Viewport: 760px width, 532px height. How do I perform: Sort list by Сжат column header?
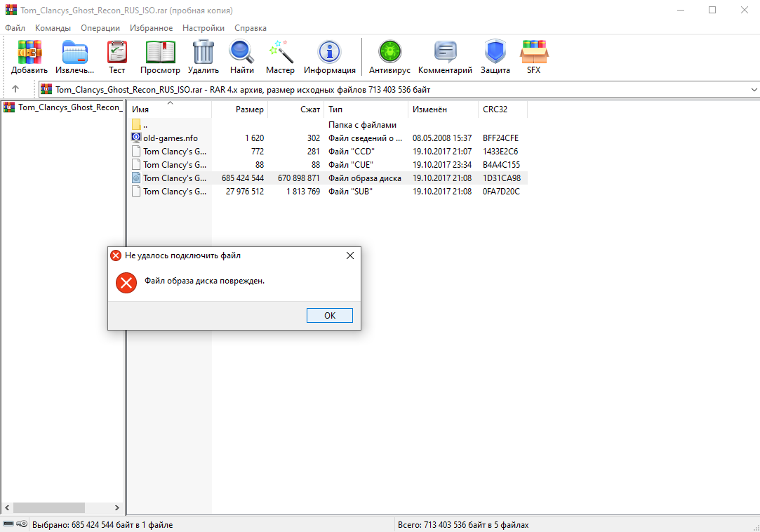(x=295, y=109)
